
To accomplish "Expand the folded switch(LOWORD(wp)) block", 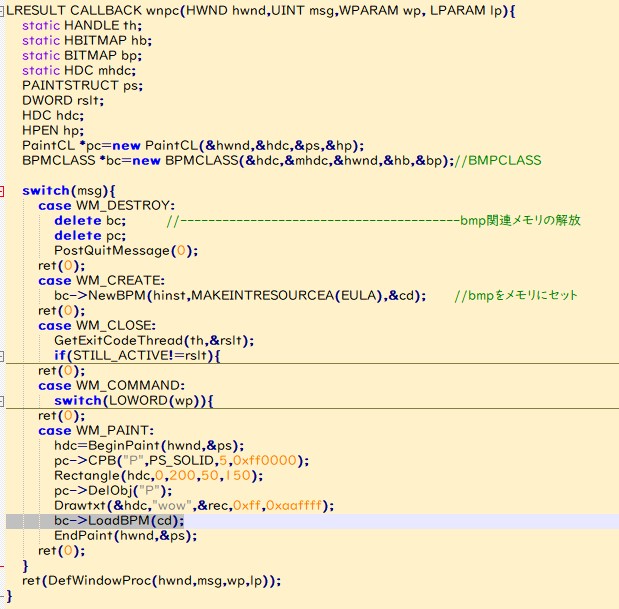I will [x=2, y=401].
